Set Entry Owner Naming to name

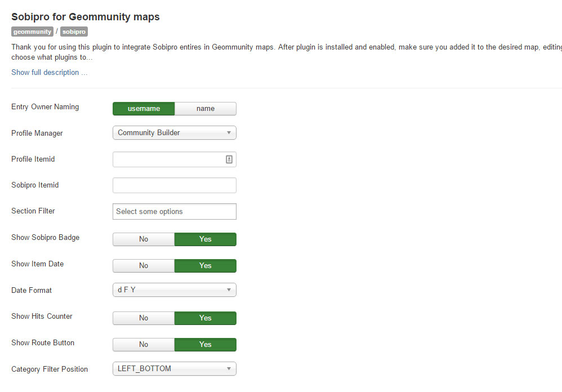pos(206,109)
